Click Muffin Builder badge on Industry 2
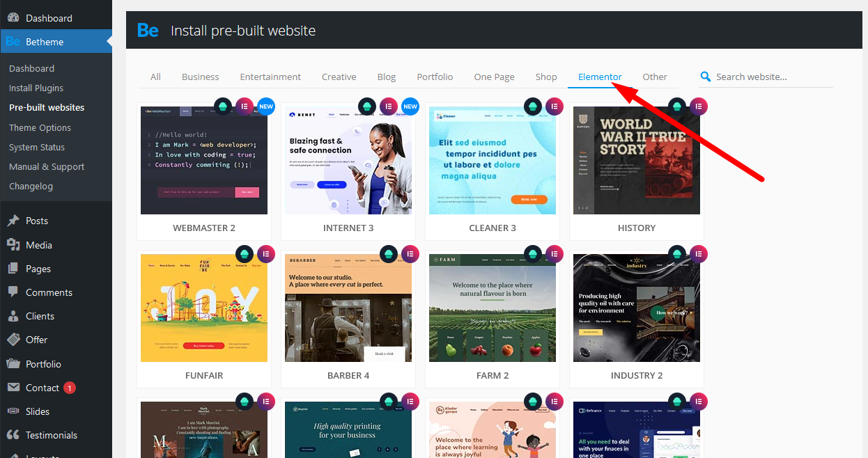The image size is (868, 458). pyautogui.click(x=677, y=254)
